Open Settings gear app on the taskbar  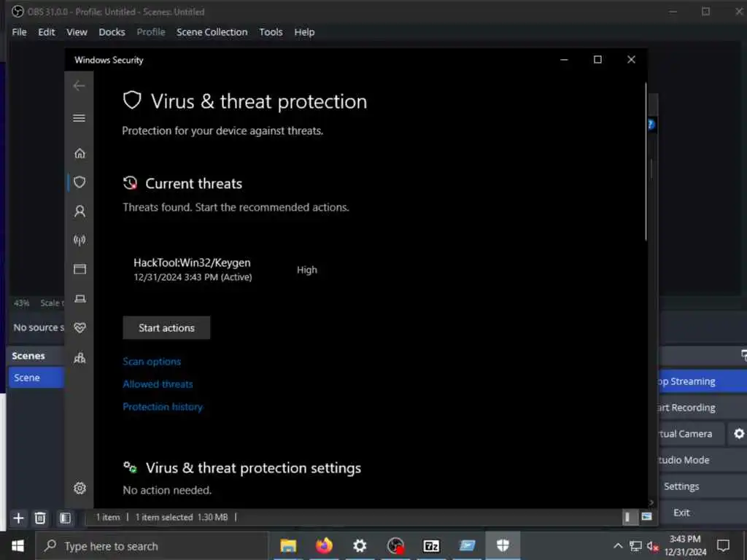click(x=360, y=545)
